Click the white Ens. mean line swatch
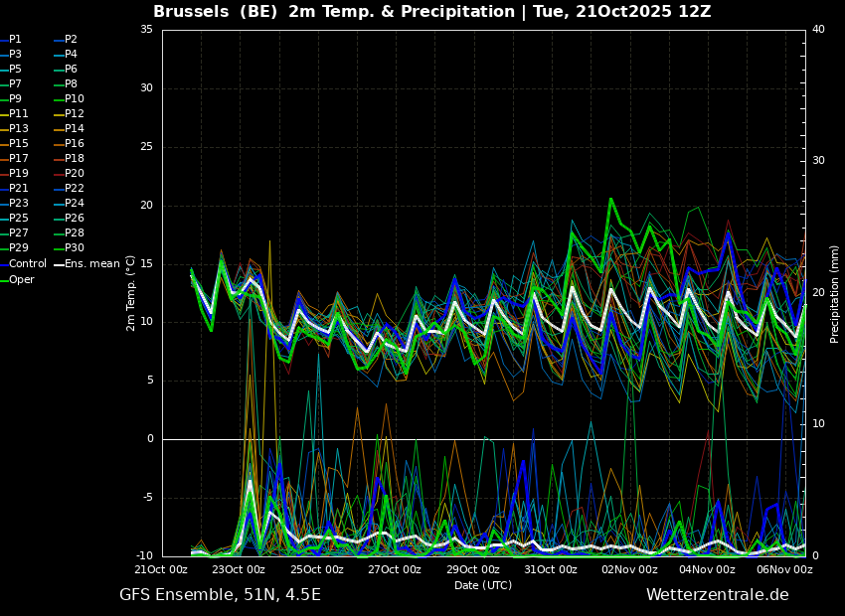845x616 pixels. tap(59, 264)
